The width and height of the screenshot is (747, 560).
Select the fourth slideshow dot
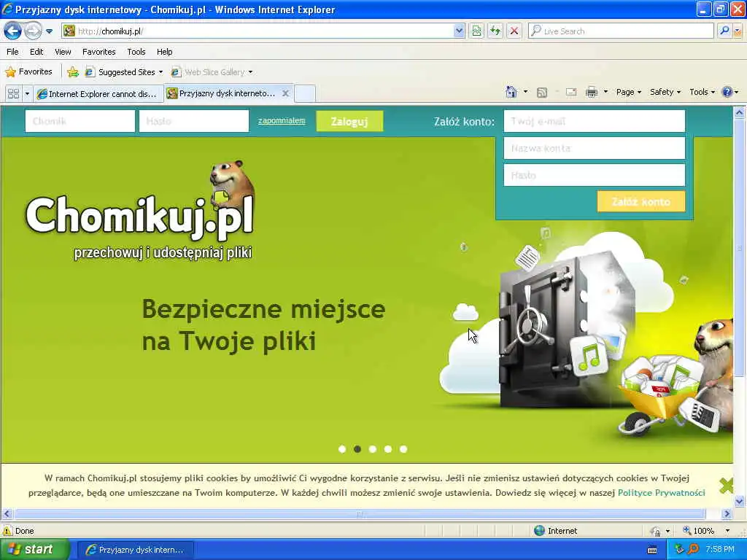click(x=388, y=449)
